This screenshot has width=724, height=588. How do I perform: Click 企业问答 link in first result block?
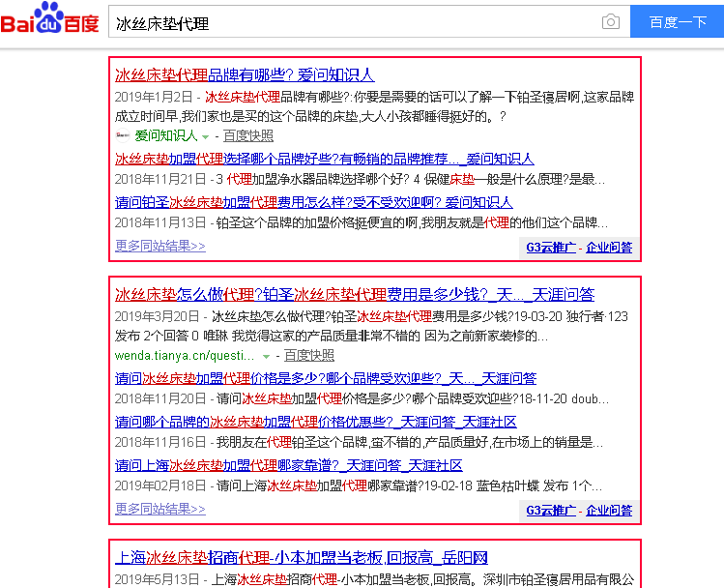click(x=609, y=248)
